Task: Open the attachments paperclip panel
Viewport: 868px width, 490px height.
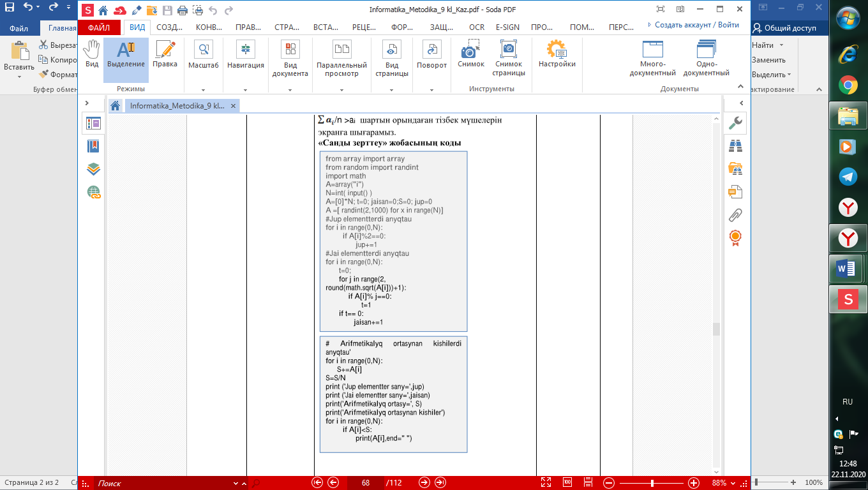Action: click(735, 214)
